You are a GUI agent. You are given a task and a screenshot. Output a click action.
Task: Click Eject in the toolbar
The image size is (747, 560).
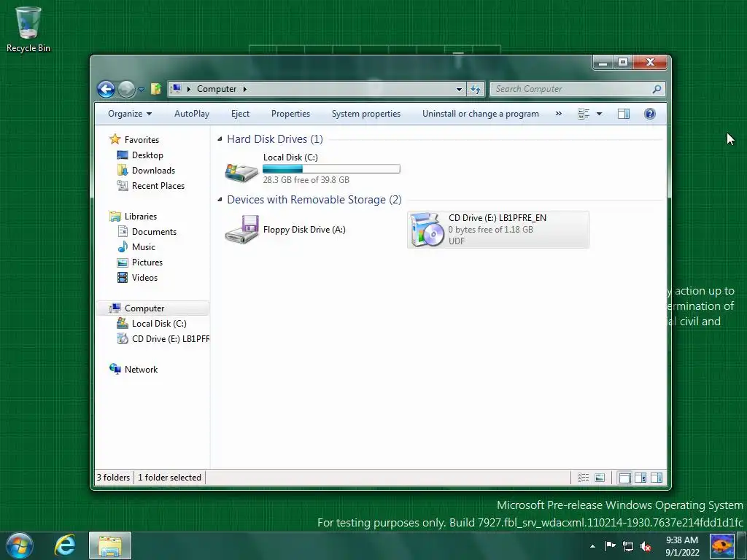point(240,114)
